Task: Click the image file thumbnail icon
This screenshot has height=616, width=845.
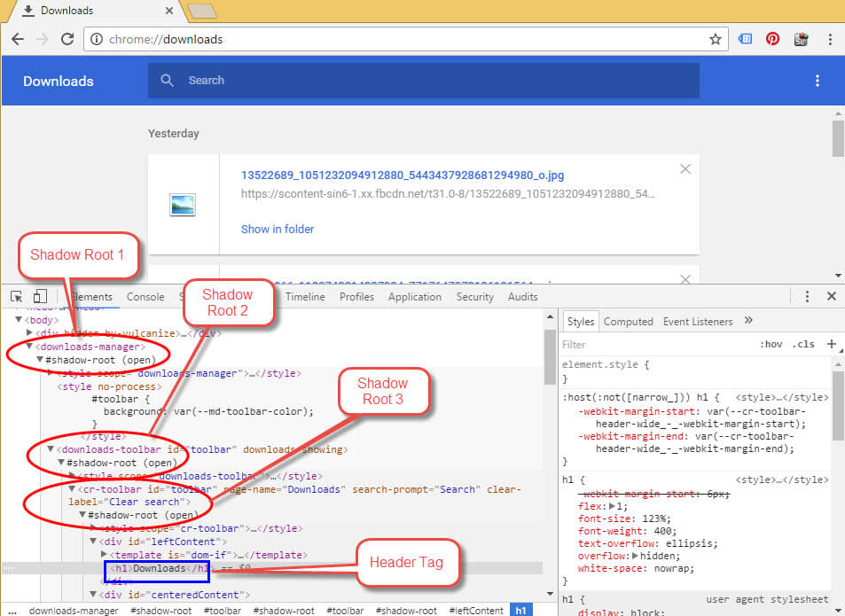Action: point(183,205)
